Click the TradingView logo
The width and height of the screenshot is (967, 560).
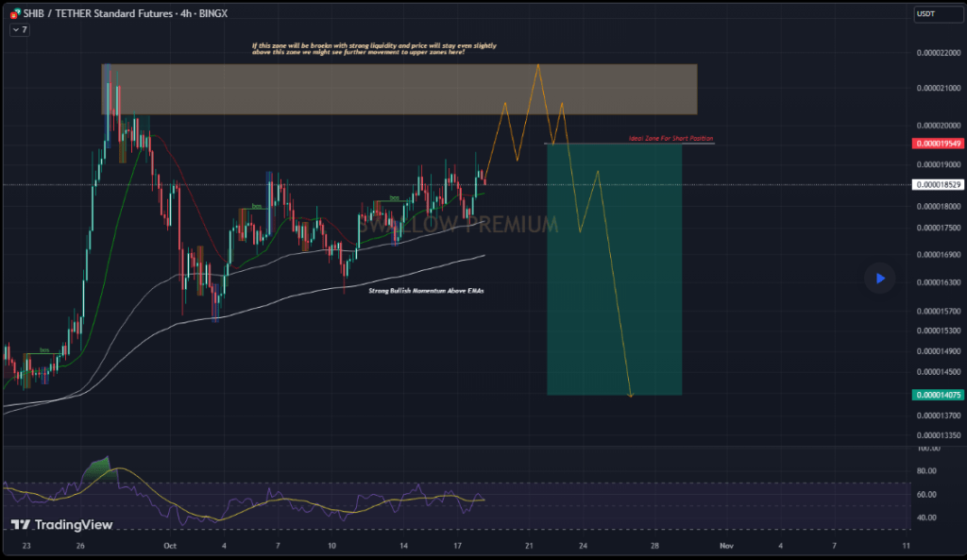(62, 525)
